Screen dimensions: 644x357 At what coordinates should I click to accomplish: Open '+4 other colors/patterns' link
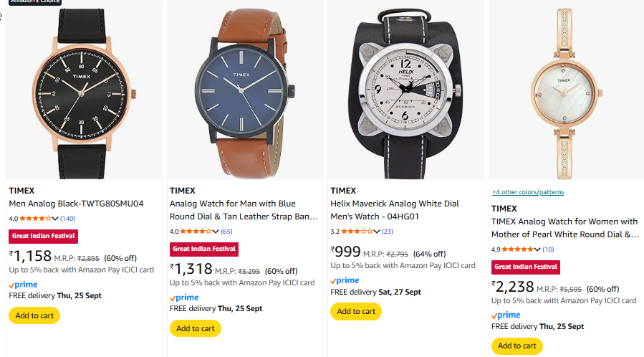(528, 192)
